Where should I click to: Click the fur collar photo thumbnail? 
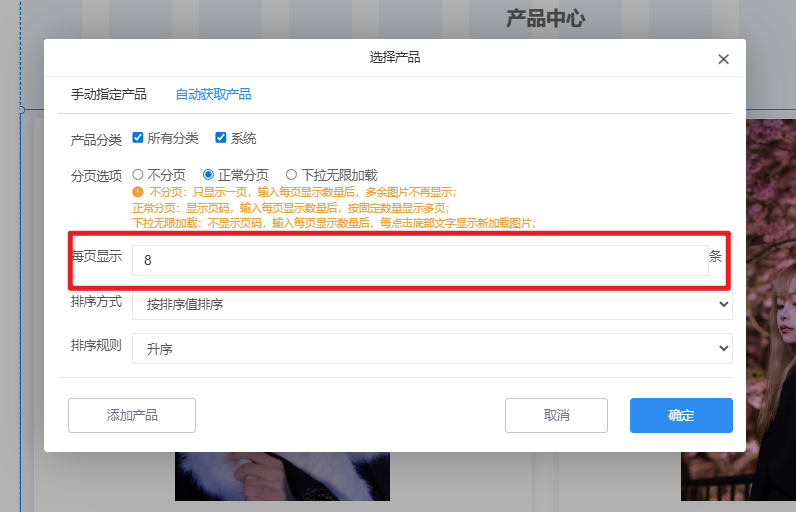282,476
